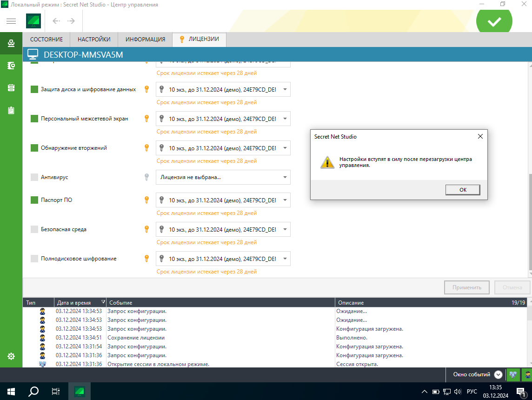This screenshot has height=400, width=532.
Task: Toggle Обнаружение вторжений checkbox
Action: (34, 148)
